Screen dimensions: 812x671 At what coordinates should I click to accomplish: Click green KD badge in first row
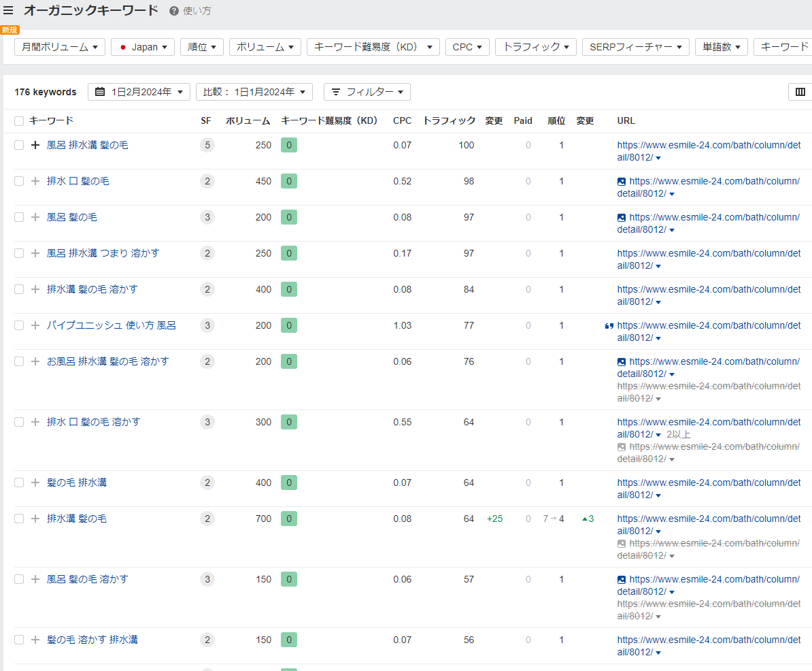[289, 145]
